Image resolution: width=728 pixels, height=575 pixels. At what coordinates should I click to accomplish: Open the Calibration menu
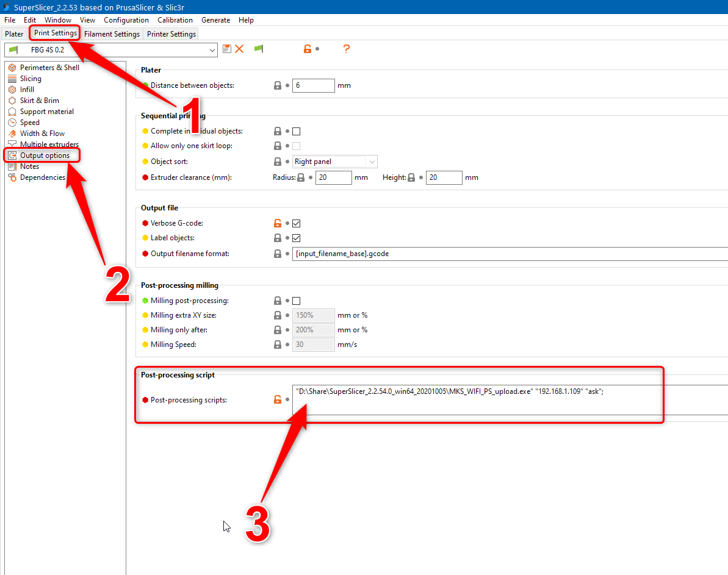pos(175,20)
